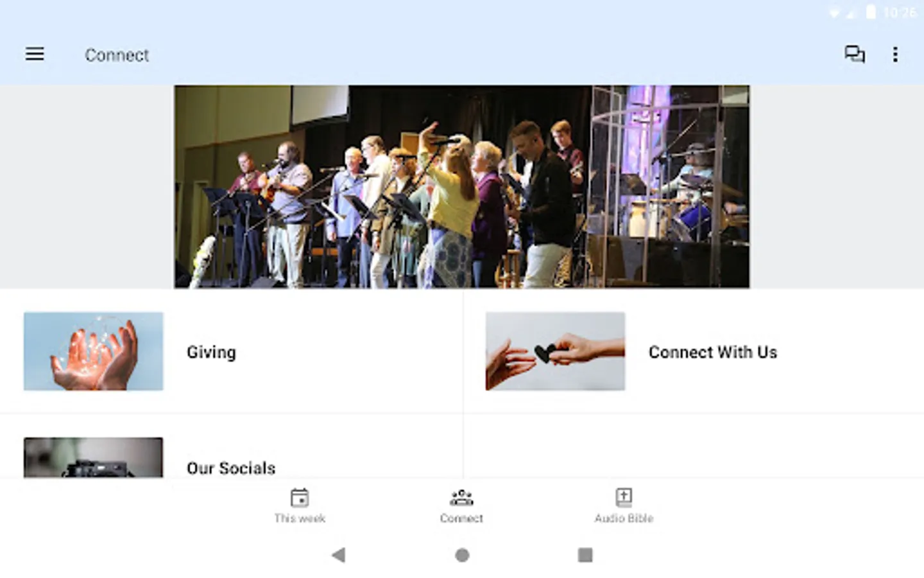
Task: Open the Giving item
Action: (x=231, y=351)
